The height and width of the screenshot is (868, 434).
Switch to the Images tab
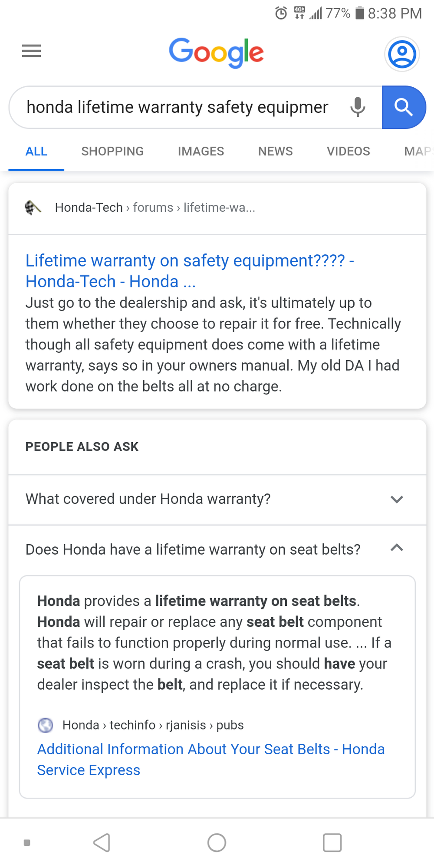(201, 151)
